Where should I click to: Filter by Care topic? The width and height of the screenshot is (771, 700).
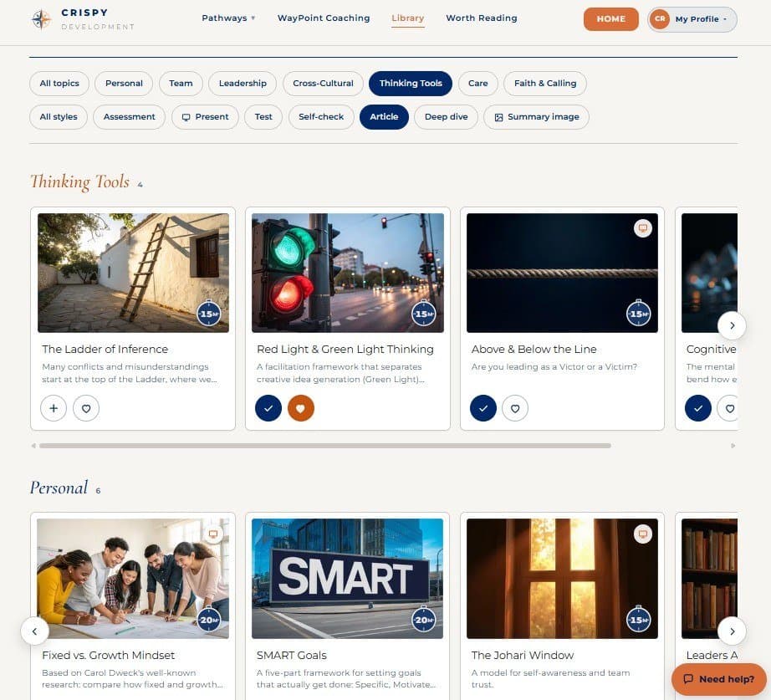(x=478, y=83)
